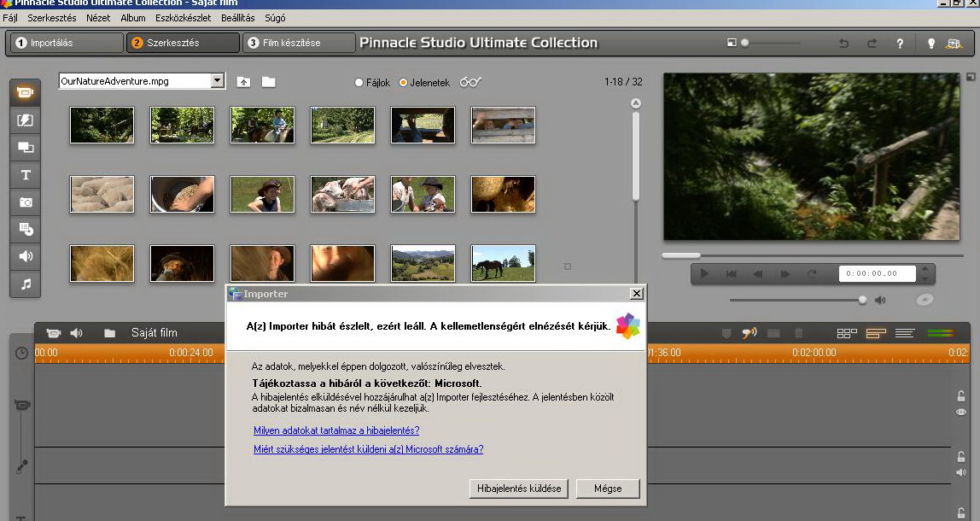The height and width of the screenshot is (521, 980).
Task: Go up one folder level icon
Action: [244, 82]
